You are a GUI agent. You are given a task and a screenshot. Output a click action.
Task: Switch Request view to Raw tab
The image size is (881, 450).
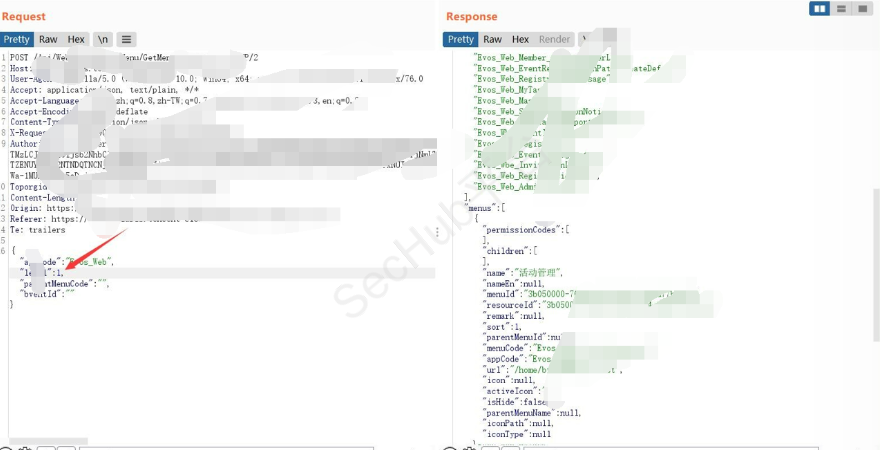click(x=48, y=40)
